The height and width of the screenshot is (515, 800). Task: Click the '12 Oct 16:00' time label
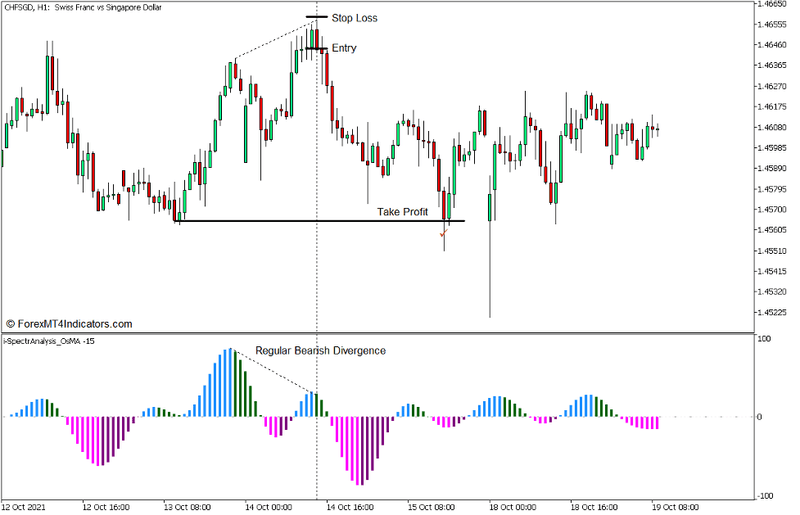[106, 507]
